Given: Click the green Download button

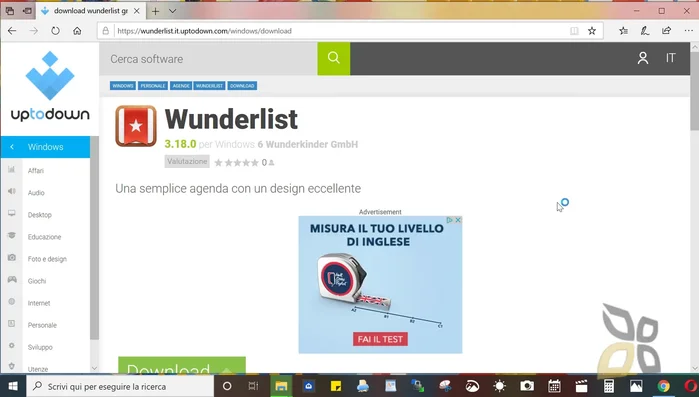Looking at the screenshot, I should (182, 365).
